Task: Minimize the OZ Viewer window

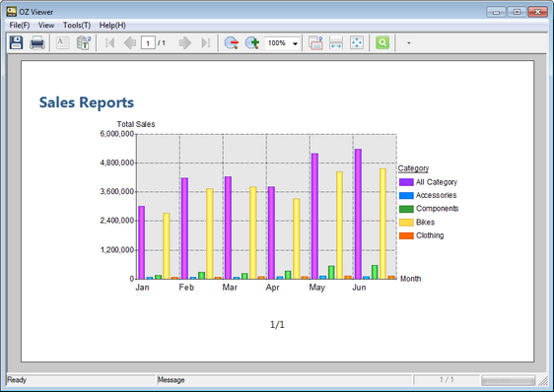Action: 496,12
